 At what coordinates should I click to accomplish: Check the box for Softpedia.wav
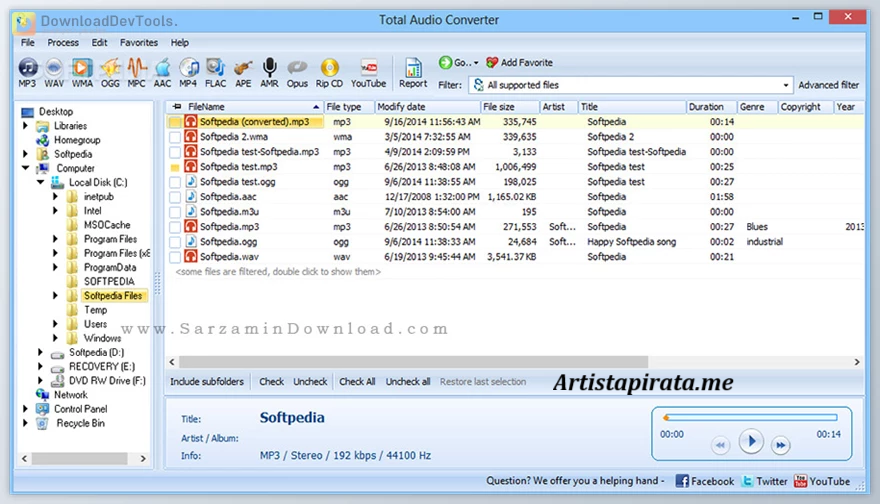175,257
